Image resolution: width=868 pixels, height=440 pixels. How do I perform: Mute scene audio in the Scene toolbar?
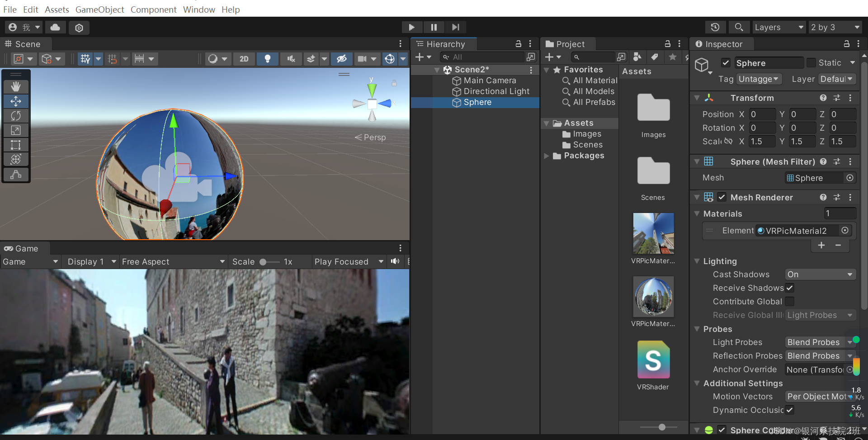coord(291,58)
